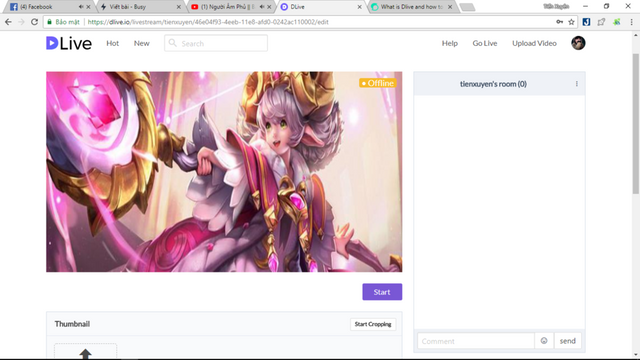Click the tienxuyen's room header title
640x360 pixels.
coord(493,84)
